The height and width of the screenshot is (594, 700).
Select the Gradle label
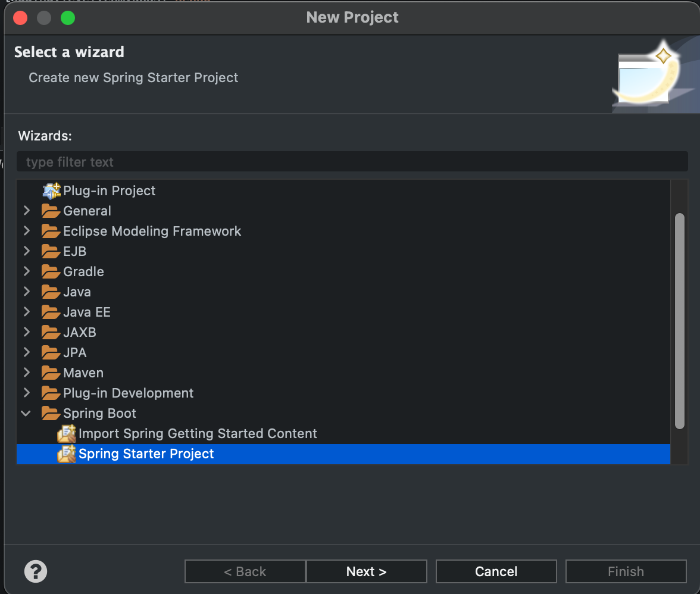83,271
